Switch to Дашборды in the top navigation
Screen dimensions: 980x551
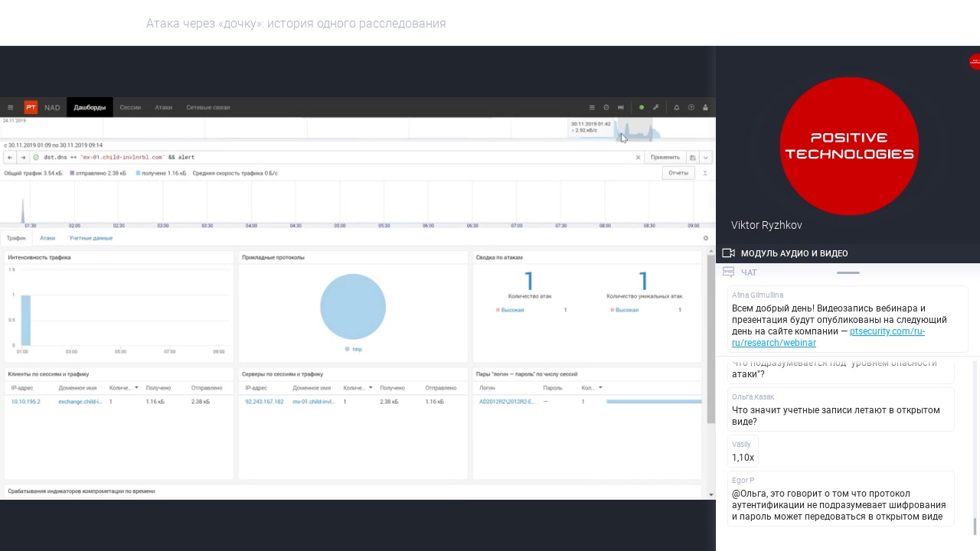[90, 107]
